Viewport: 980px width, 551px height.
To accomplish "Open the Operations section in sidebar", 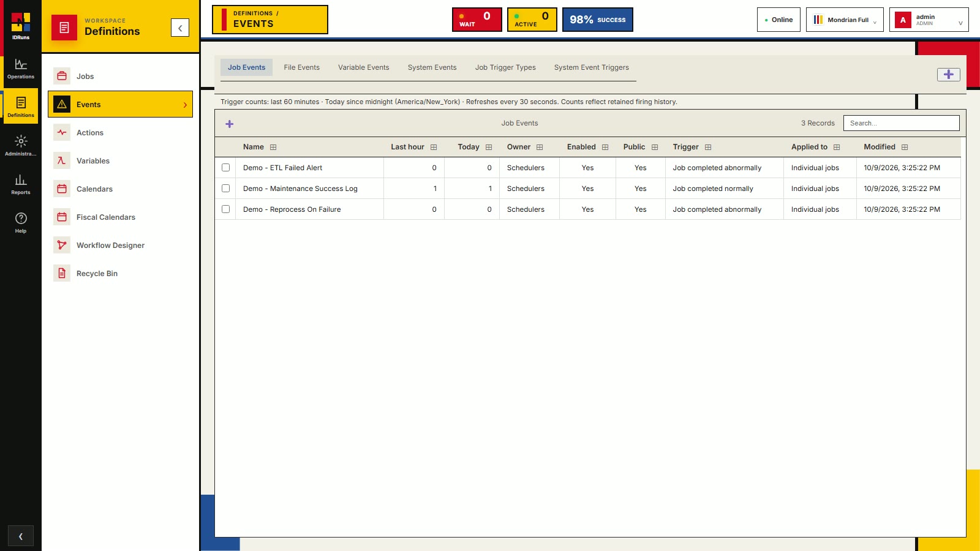I will coord(21,69).
